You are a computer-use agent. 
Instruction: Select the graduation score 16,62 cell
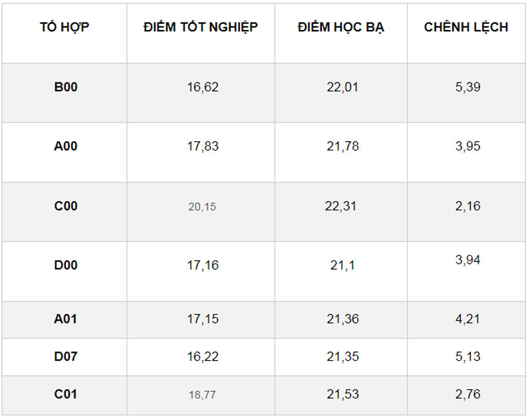(x=202, y=87)
